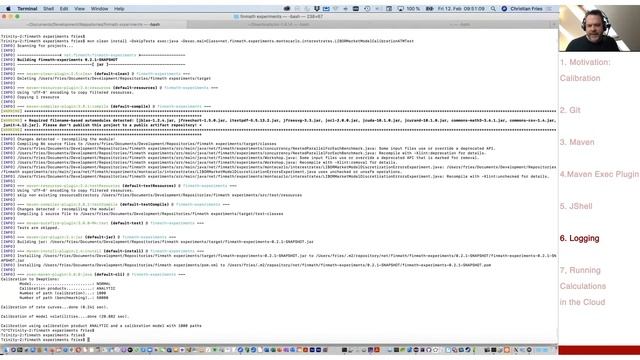Add a new terminal tab with plus button
This screenshot has width=640, height=360.
(554, 24)
